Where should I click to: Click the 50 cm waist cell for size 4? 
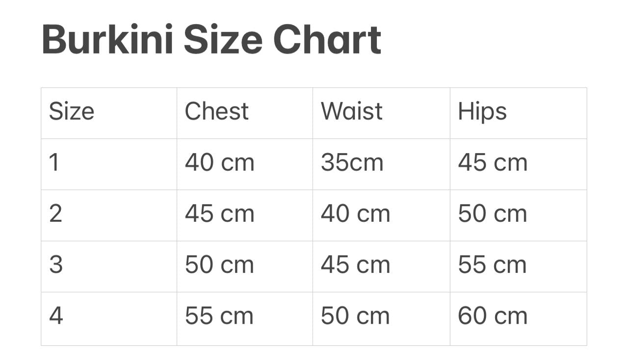[x=381, y=319]
